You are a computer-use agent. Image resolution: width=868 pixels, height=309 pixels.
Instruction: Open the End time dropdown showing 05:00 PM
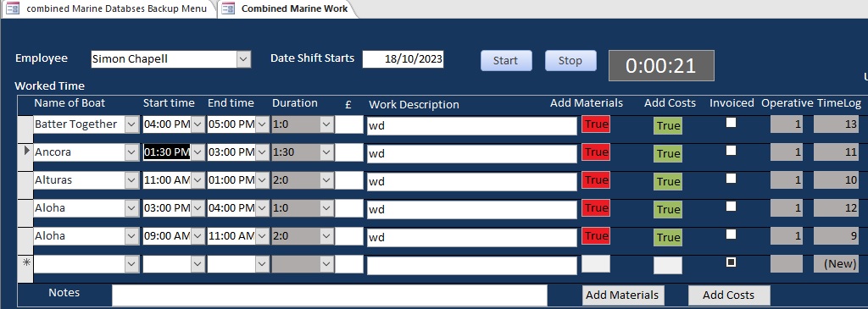pyautogui.click(x=262, y=125)
